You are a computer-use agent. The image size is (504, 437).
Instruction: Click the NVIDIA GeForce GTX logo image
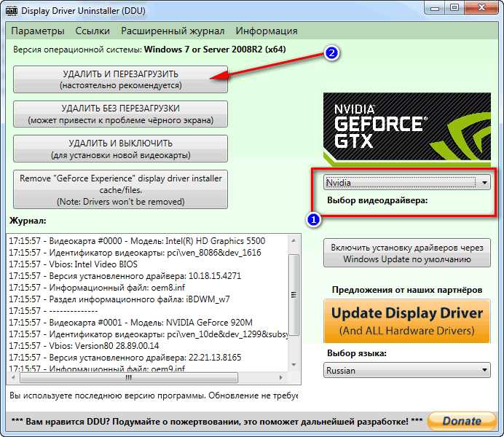[407, 130]
